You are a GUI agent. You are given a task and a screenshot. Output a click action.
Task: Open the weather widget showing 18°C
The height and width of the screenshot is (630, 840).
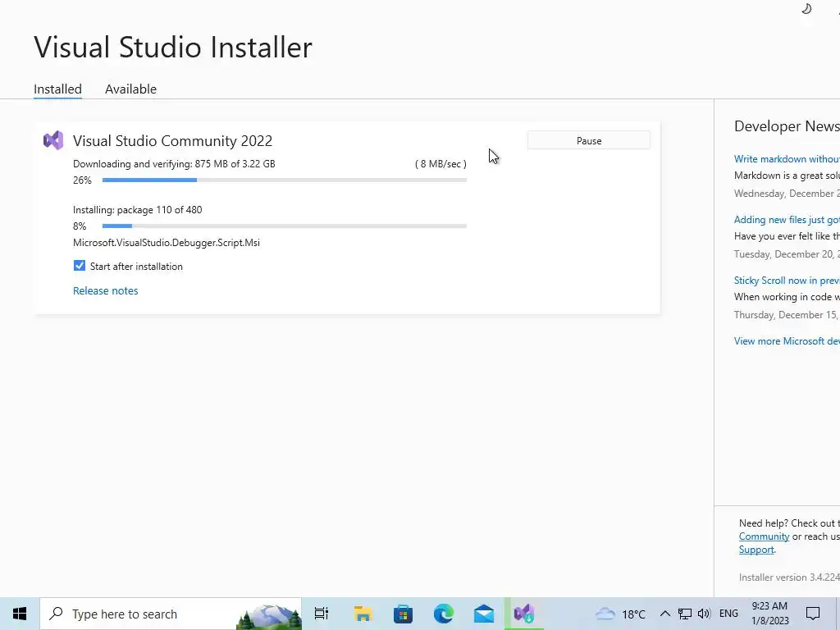point(620,614)
